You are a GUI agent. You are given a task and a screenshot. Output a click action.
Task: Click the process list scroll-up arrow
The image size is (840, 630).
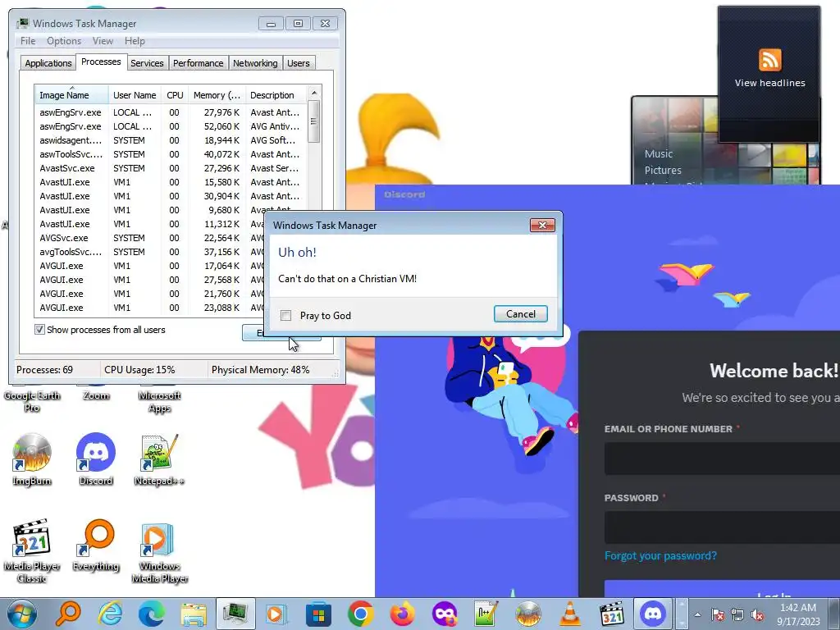tap(314, 93)
